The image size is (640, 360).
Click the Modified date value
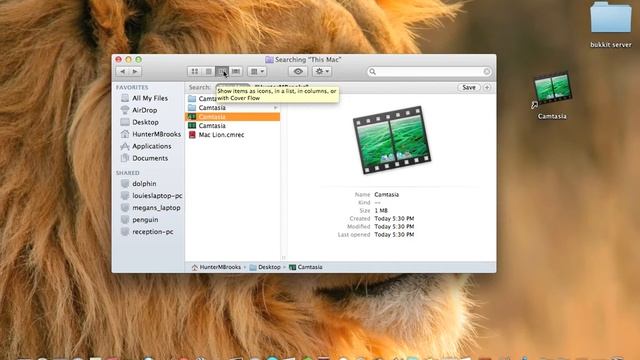[x=394, y=227]
